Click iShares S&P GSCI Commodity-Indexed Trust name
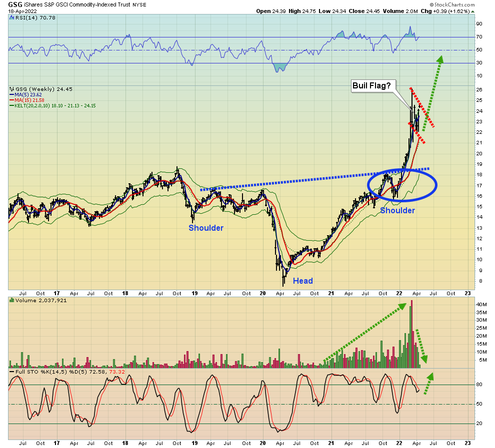 pos(77,4)
